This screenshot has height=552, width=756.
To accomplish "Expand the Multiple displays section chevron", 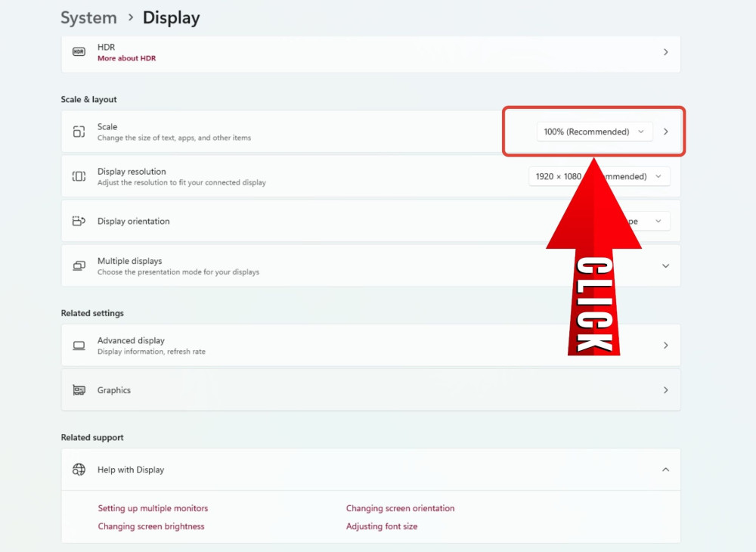I will pos(665,266).
